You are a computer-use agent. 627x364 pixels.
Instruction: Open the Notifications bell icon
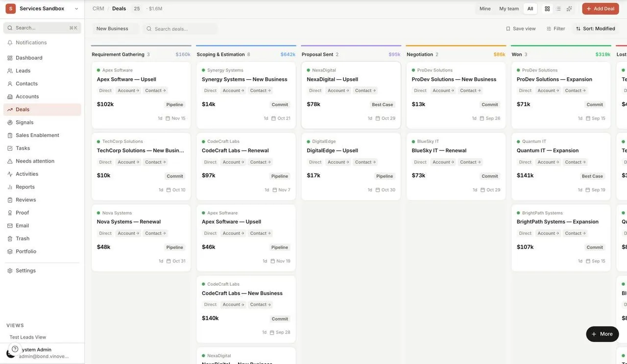coord(10,43)
